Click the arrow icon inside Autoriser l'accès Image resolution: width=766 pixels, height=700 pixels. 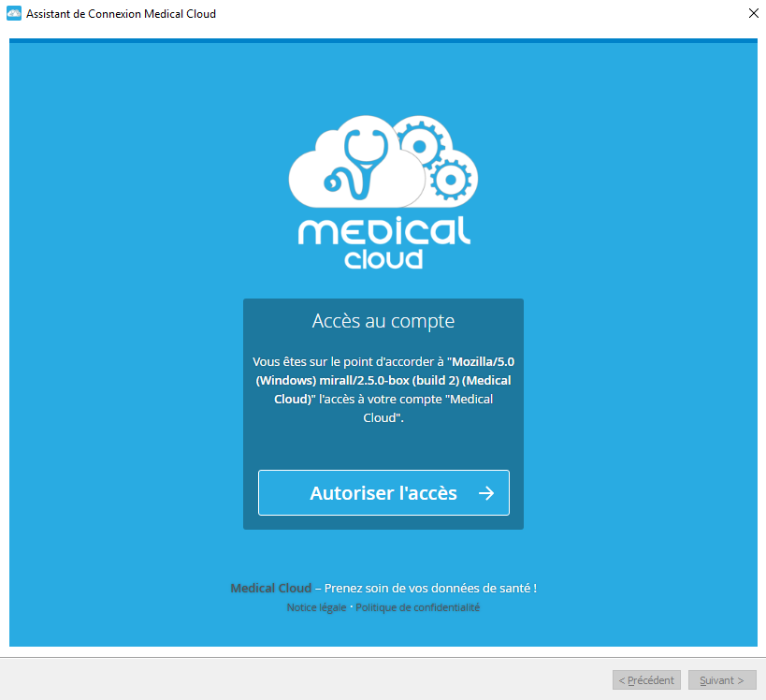(x=486, y=493)
